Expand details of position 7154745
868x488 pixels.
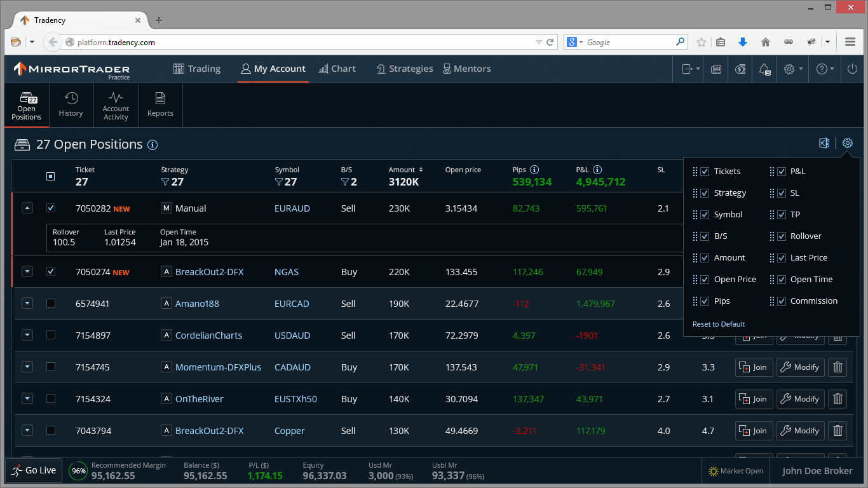pyautogui.click(x=27, y=367)
